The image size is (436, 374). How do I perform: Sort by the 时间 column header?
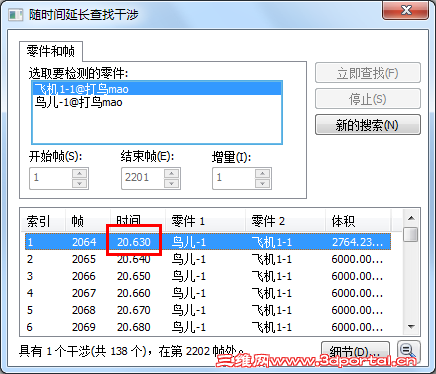[x=138, y=220]
